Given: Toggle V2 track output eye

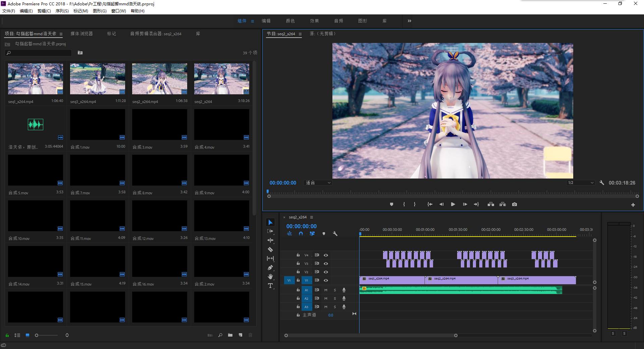Looking at the screenshot, I should [326, 272].
